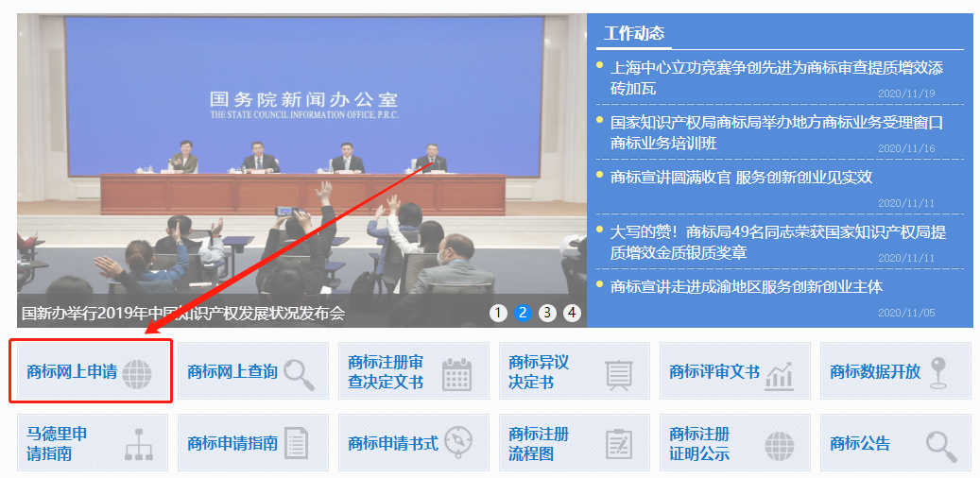Open 商标异议决定书 text link
This screenshot has height=478, width=980.
539,372
